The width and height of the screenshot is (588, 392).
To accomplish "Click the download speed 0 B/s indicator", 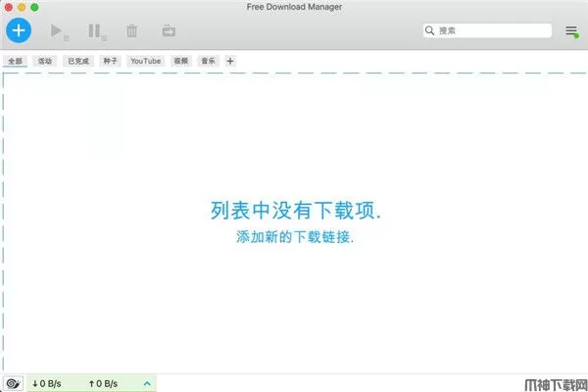I will pyautogui.click(x=47, y=384).
